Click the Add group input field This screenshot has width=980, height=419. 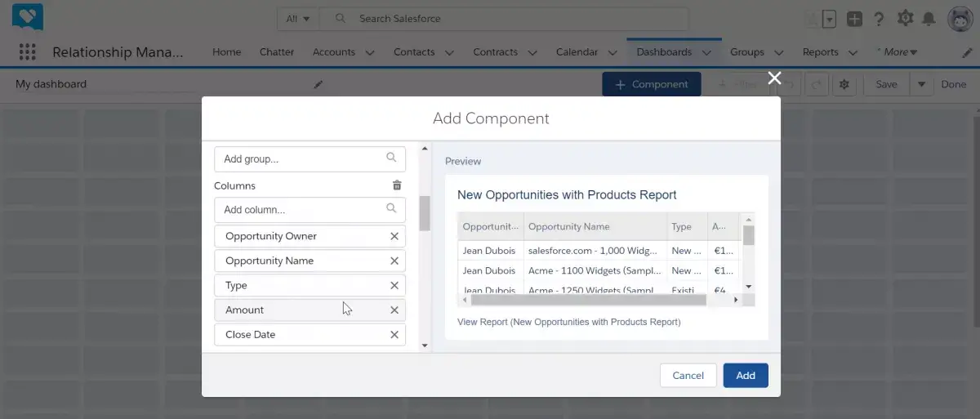(310, 159)
